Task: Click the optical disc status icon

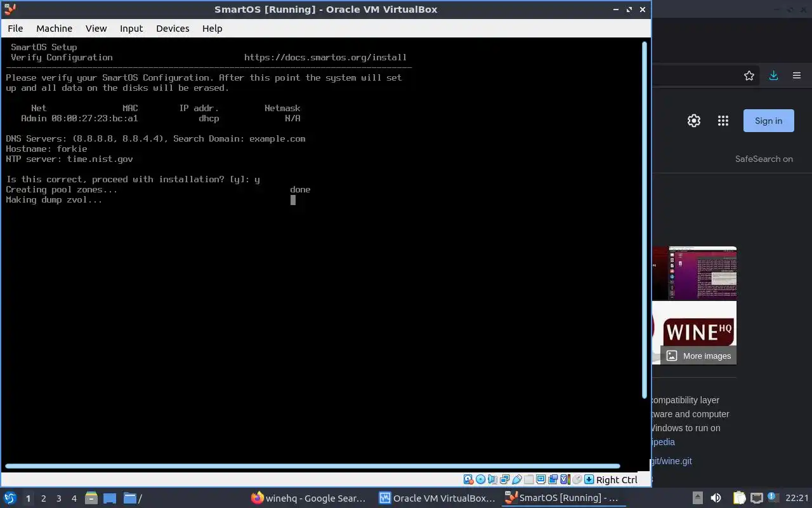Action: [480, 479]
